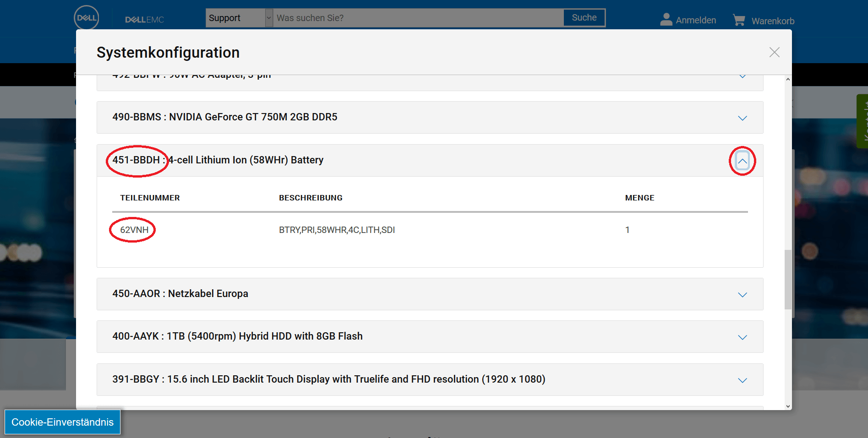The height and width of the screenshot is (438, 868).
Task: Click the Anmelden person icon
Action: (666, 19)
